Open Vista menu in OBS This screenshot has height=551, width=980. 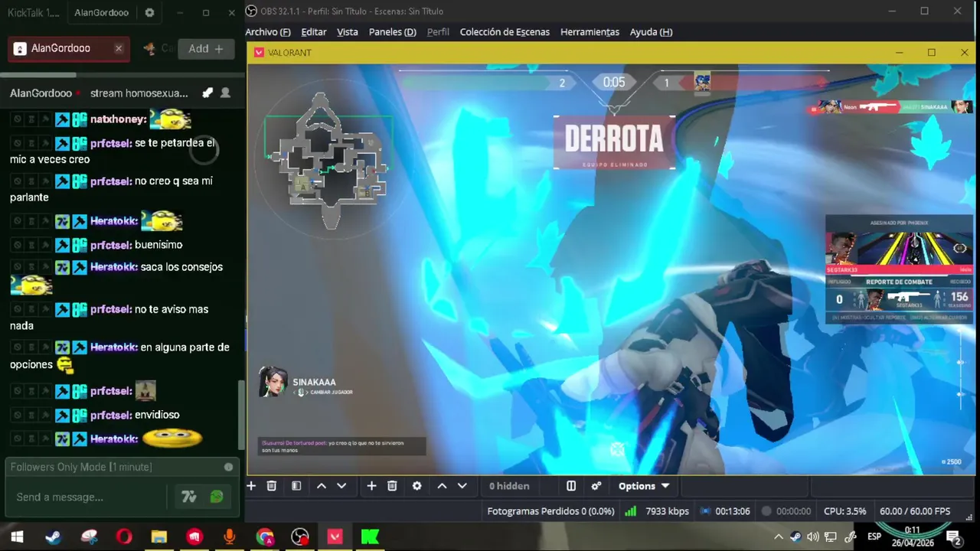pyautogui.click(x=348, y=32)
